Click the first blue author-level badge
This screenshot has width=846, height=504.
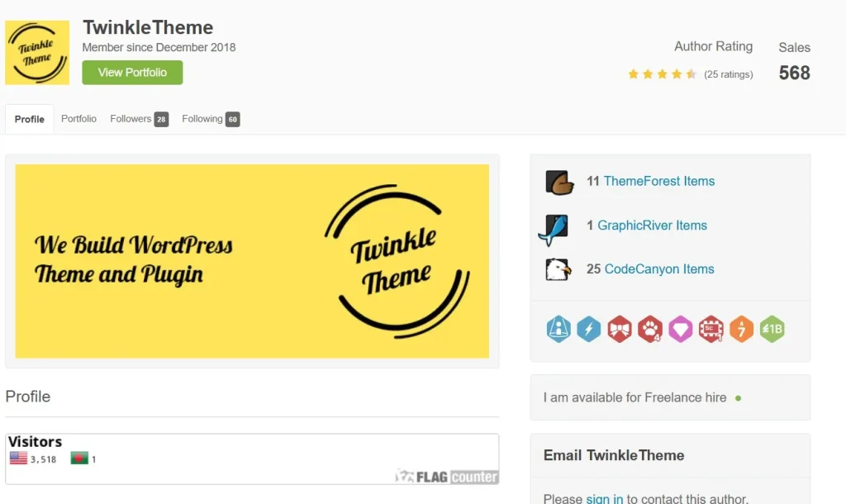point(558,329)
